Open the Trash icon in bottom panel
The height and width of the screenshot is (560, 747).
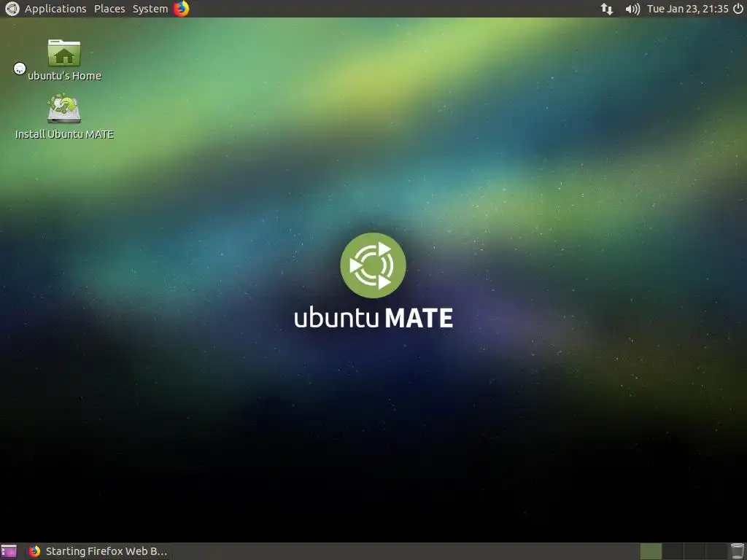(x=737, y=551)
